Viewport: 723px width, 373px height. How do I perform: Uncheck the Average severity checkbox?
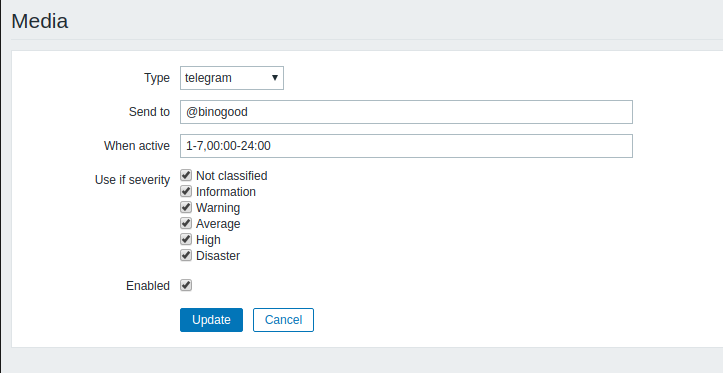tap(186, 224)
